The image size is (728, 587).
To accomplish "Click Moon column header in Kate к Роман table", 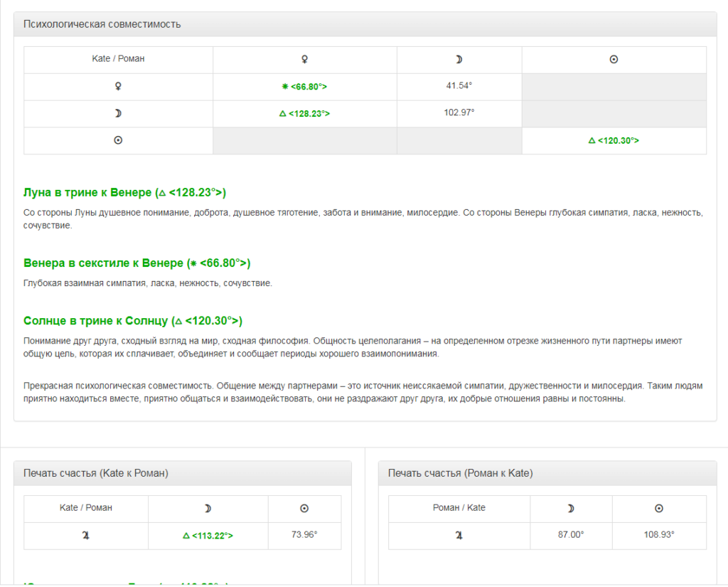I will (x=208, y=509).
